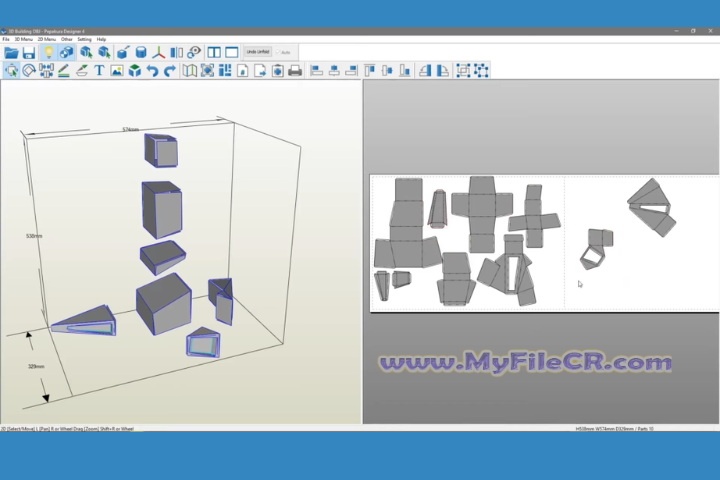The height and width of the screenshot is (480, 720).
Task: Click the Undo Unfold button
Action: 257,52
